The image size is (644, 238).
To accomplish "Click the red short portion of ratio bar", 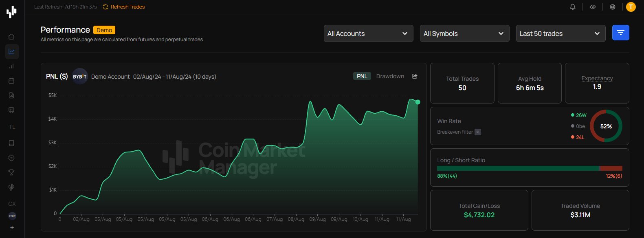I will pyautogui.click(x=611, y=168).
